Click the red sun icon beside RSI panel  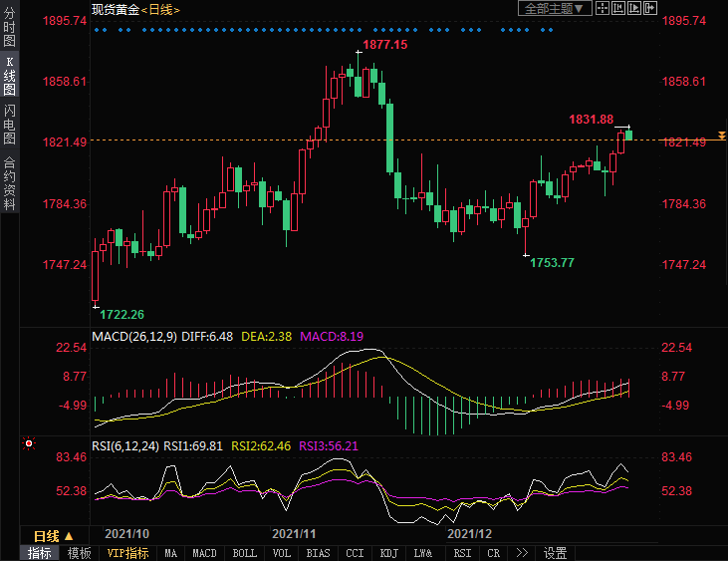tap(30, 443)
